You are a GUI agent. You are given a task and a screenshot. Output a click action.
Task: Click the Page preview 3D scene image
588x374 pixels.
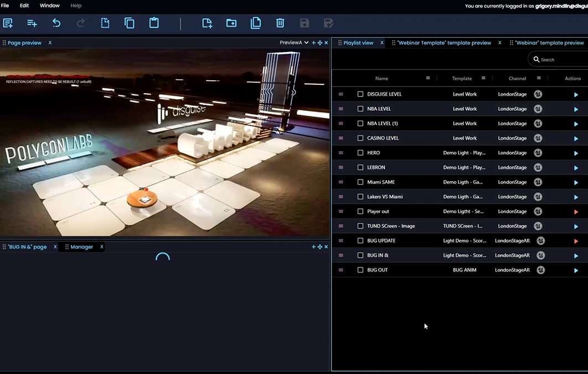(164, 142)
